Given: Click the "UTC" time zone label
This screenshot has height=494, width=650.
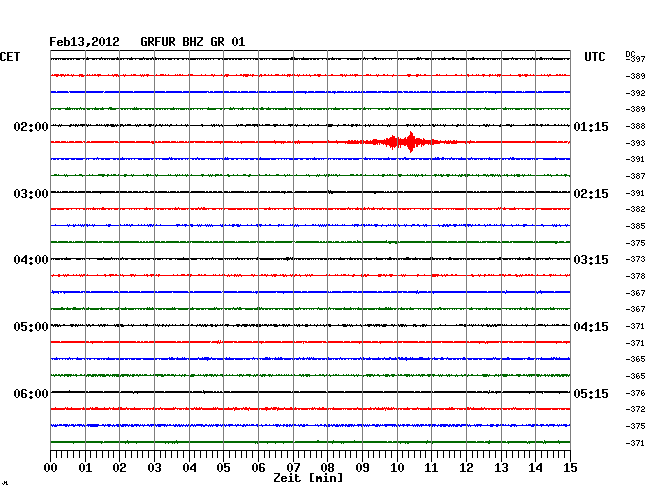Looking at the screenshot, I should [x=594, y=57].
